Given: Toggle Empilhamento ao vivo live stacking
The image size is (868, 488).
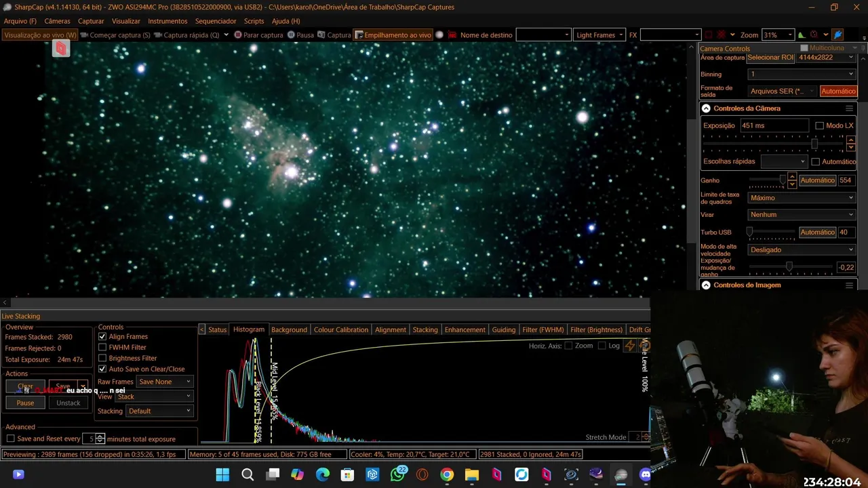Looking at the screenshot, I should click(393, 35).
